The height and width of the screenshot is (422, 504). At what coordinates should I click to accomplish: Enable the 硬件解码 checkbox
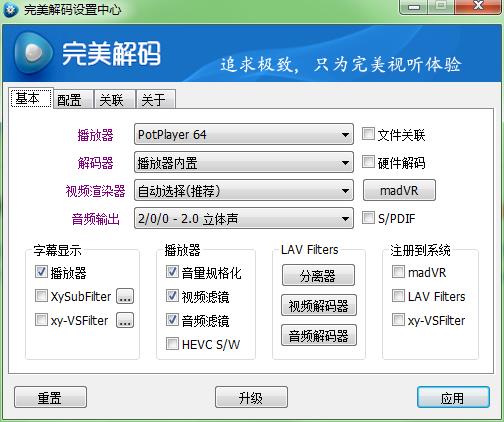click(x=368, y=162)
